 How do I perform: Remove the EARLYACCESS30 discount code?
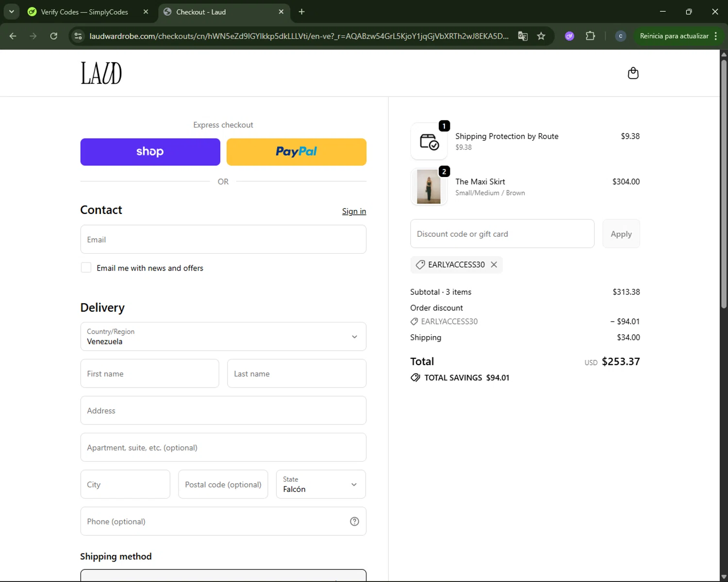[494, 264]
